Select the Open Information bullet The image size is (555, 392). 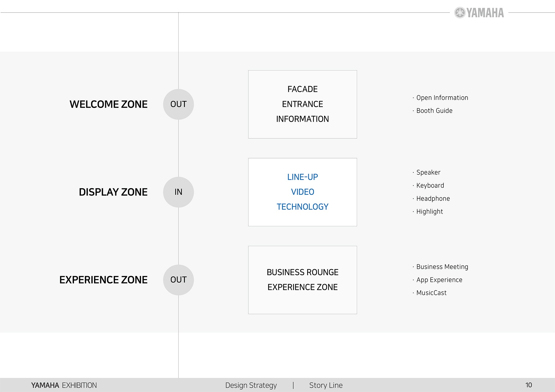[x=440, y=98]
